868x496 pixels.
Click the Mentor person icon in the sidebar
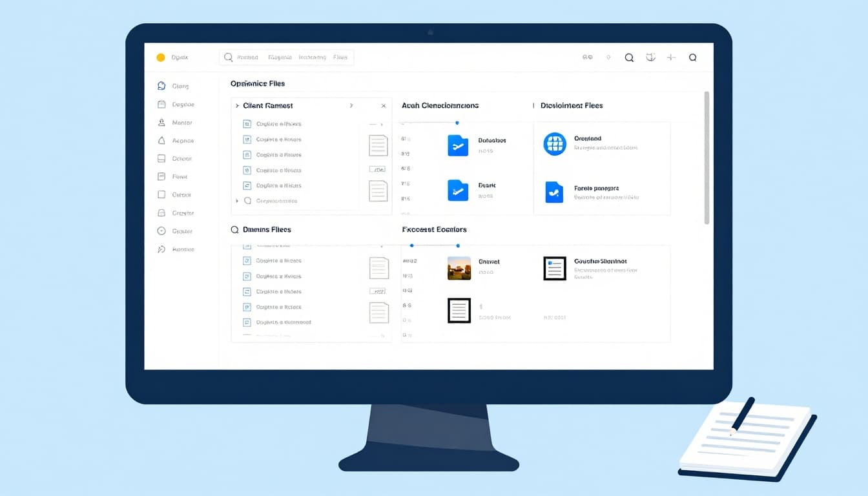161,122
